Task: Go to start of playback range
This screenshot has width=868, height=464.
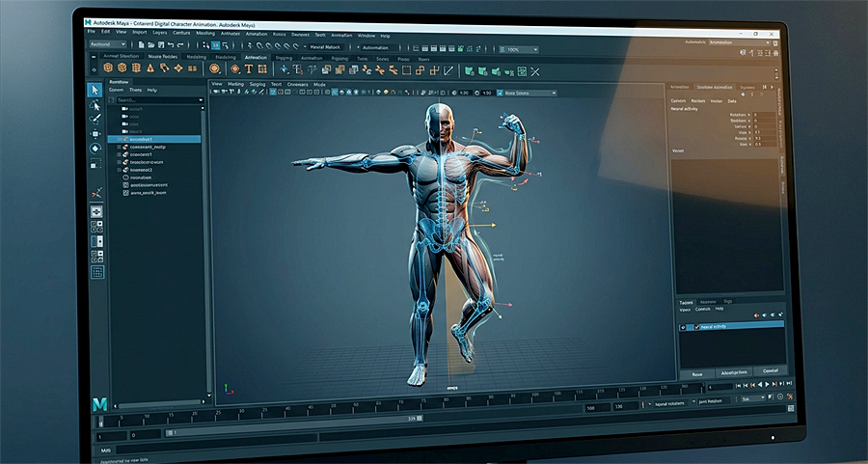Action: point(738,385)
